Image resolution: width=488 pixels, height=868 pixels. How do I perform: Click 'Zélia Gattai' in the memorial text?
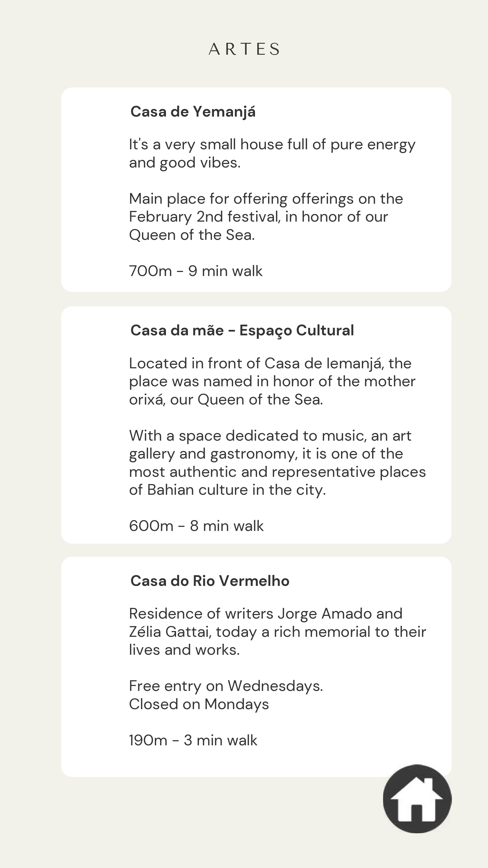click(x=170, y=632)
